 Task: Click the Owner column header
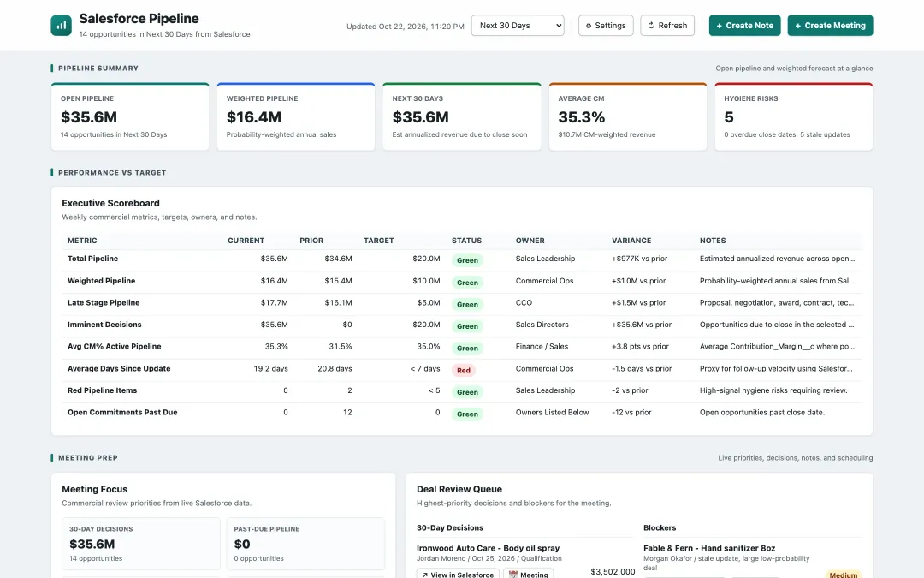point(530,241)
